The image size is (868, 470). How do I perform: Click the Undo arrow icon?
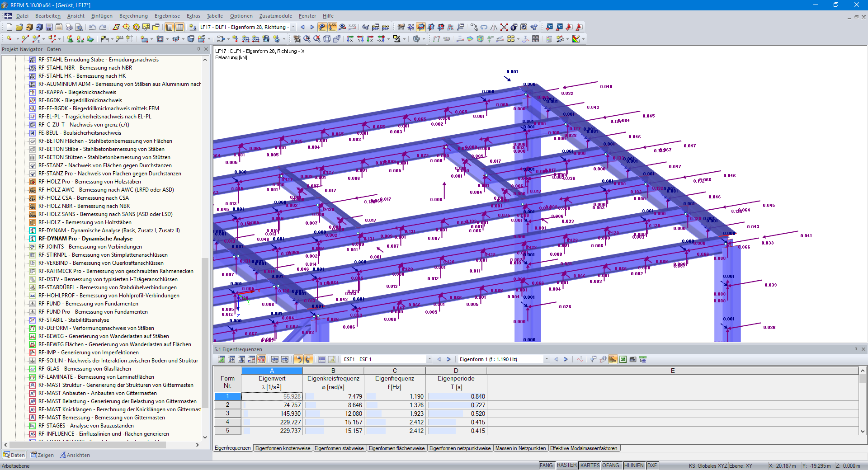tap(92, 27)
